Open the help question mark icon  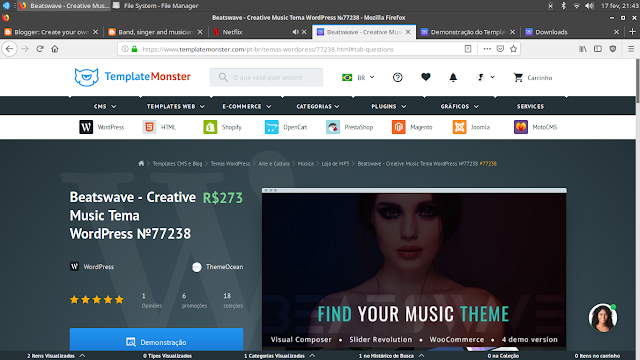coord(398,78)
